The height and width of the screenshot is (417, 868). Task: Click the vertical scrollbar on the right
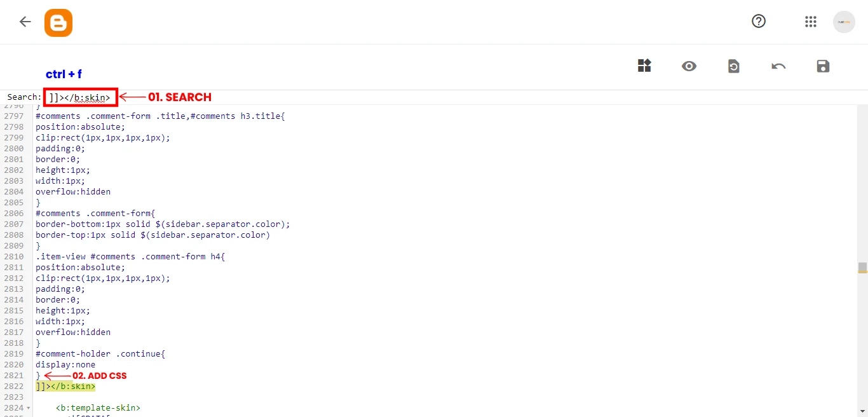(863, 267)
